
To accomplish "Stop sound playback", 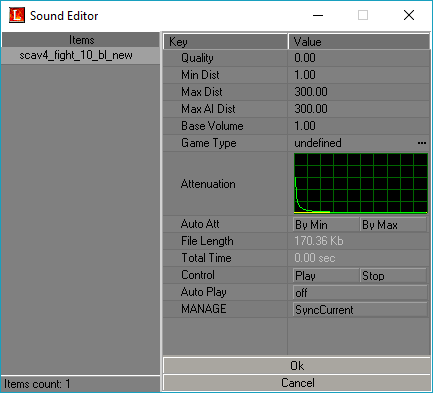I will coord(393,276).
